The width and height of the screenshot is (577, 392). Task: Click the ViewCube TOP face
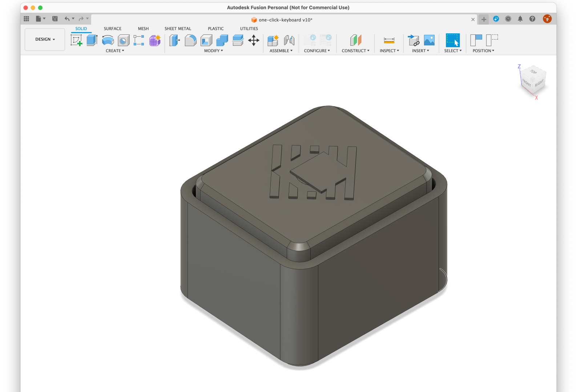point(533,72)
